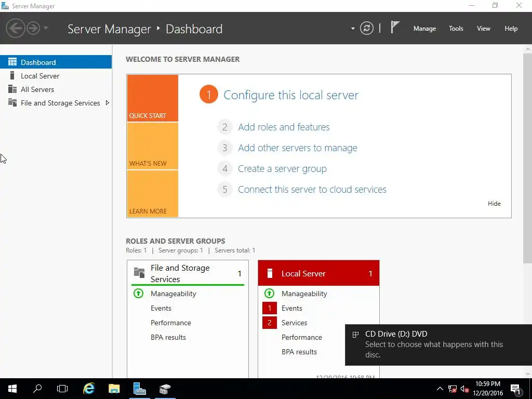Click the WHAT'S NEW tile
Image resolution: width=532 pixels, height=399 pixels.
coord(152,146)
